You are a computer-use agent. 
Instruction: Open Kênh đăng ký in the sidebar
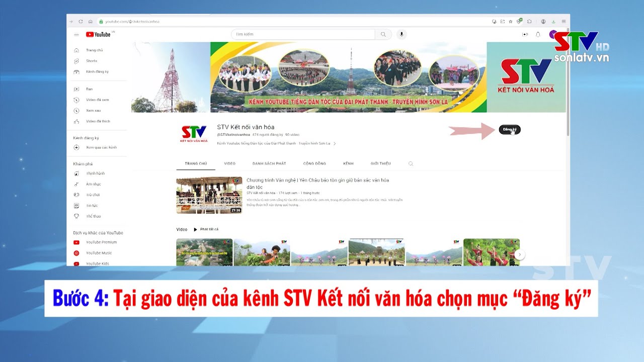(97, 72)
